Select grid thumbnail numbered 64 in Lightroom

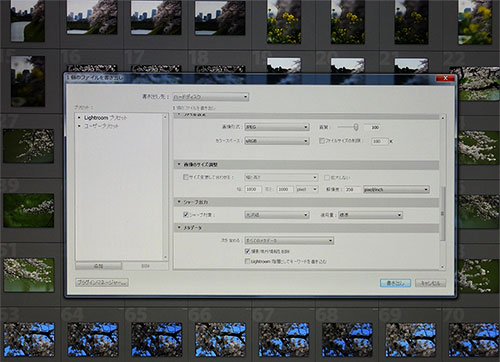92,339
